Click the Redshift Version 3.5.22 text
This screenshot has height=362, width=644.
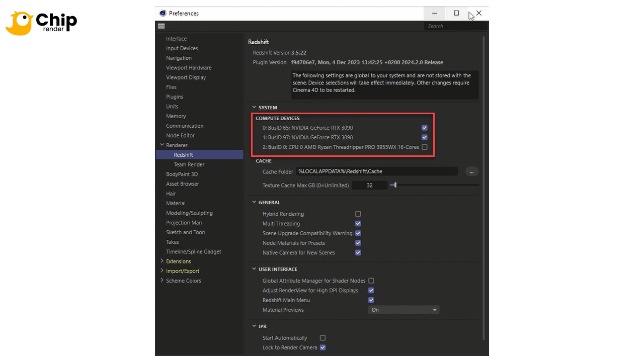[x=280, y=52]
